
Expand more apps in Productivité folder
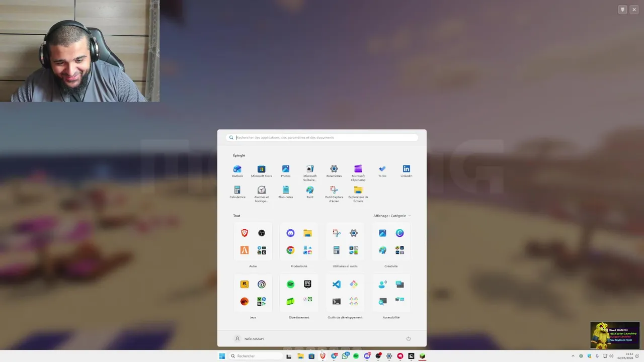[307, 250]
